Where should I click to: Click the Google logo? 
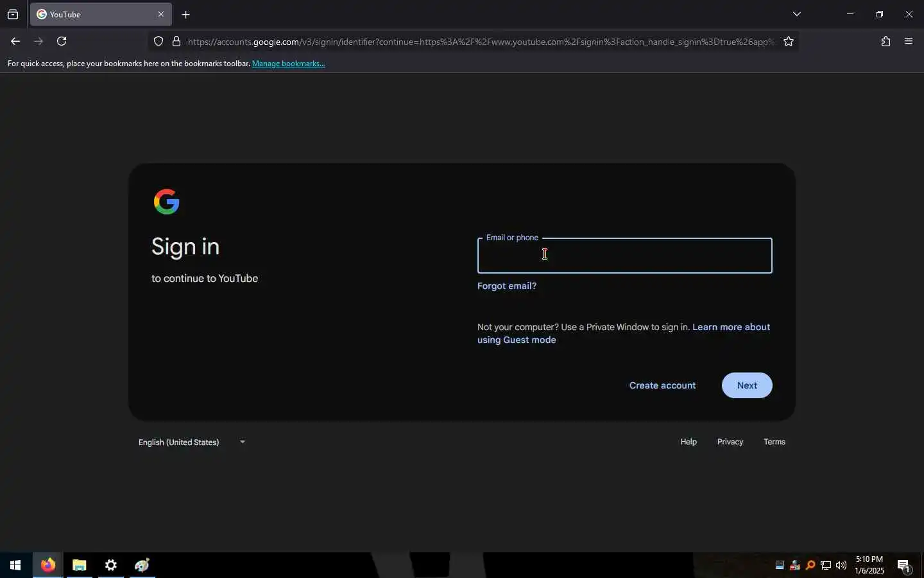point(166,202)
